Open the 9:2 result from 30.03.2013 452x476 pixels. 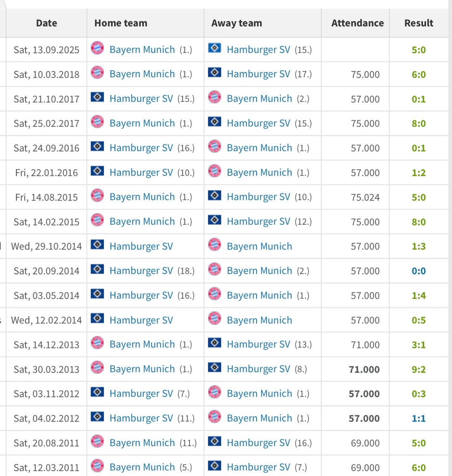pyautogui.click(x=419, y=369)
